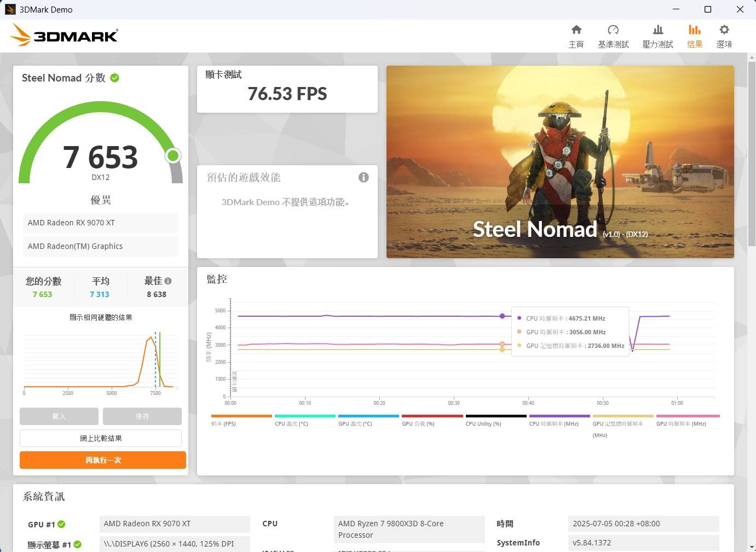The height and width of the screenshot is (552, 756).
Task: Click the purple CPU clock point on the chart
Action: [x=503, y=316]
